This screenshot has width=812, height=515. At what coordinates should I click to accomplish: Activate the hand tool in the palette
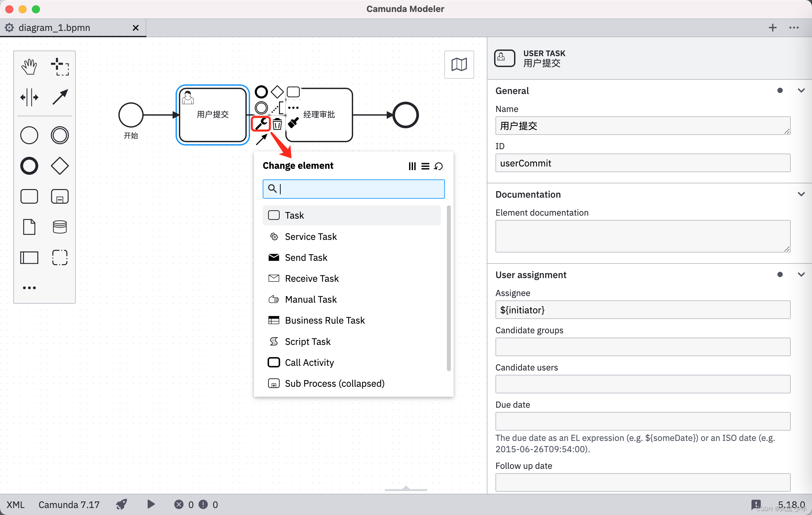(29, 66)
